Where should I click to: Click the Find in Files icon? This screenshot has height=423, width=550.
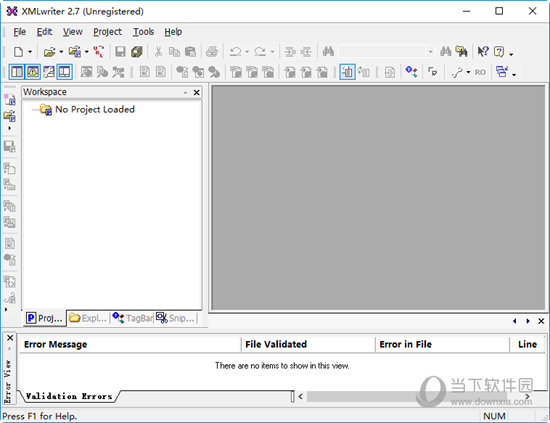(x=462, y=52)
